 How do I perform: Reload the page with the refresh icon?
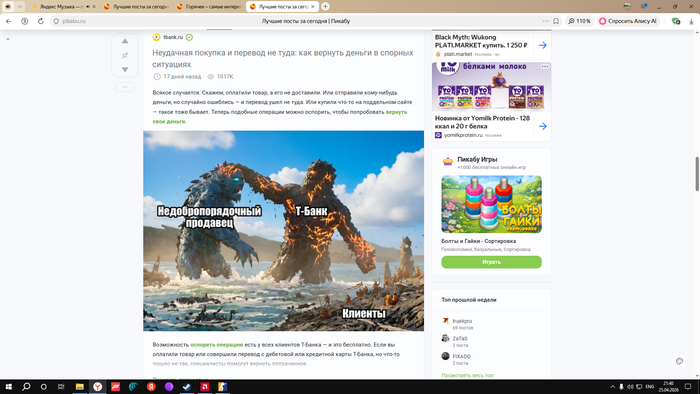(x=41, y=21)
